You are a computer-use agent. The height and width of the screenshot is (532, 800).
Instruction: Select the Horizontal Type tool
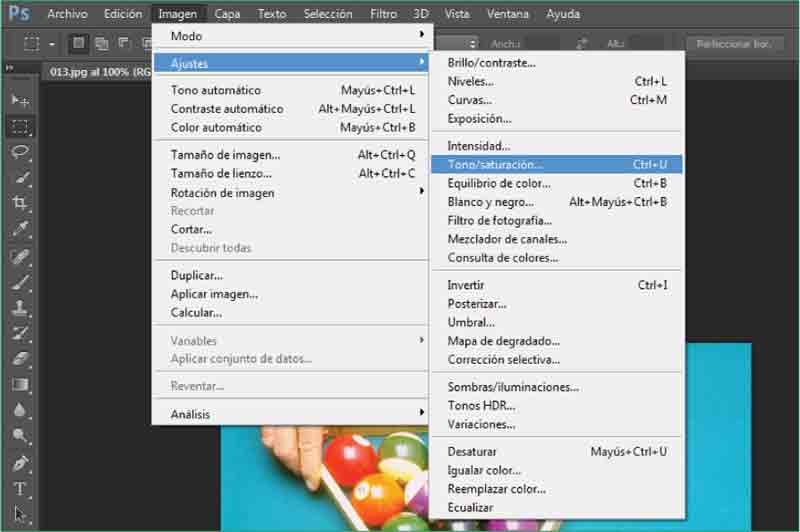pos(20,489)
